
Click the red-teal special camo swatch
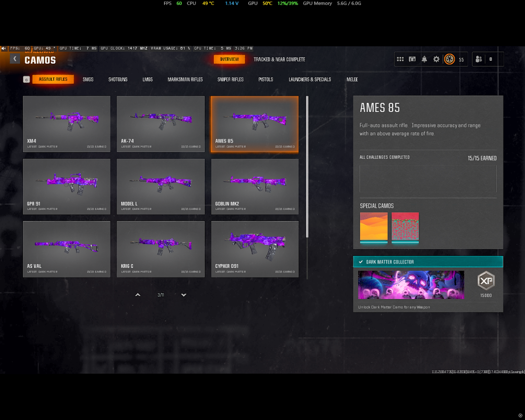point(405,227)
